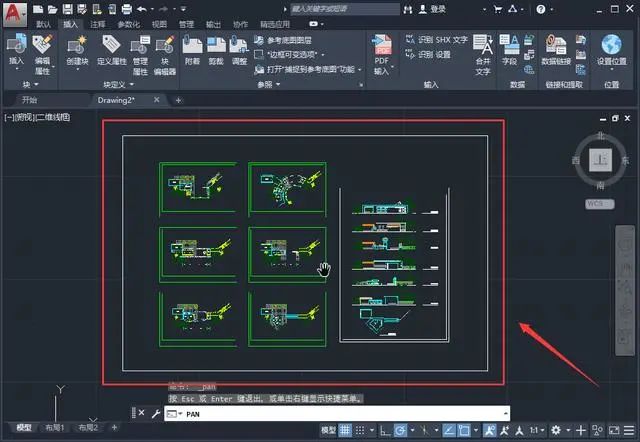This screenshot has height=442, width=640.
Task: Click the Save floppy disk icon
Action: click(68, 9)
